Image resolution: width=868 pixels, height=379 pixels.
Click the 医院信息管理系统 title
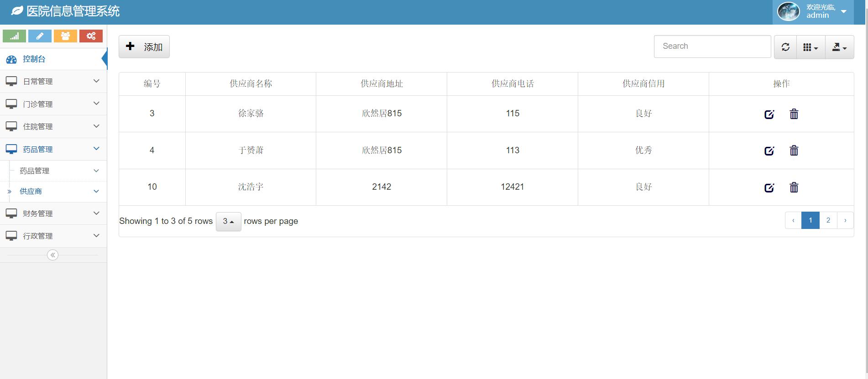tap(73, 11)
